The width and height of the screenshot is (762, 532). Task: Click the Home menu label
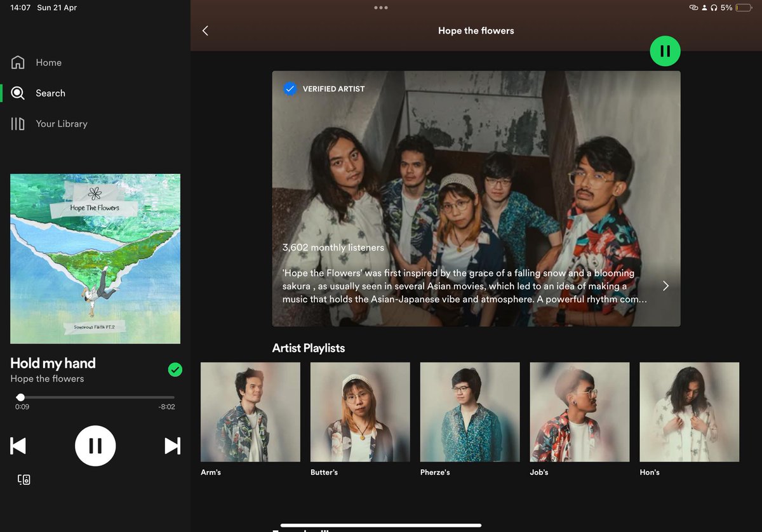[x=49, y=62]
